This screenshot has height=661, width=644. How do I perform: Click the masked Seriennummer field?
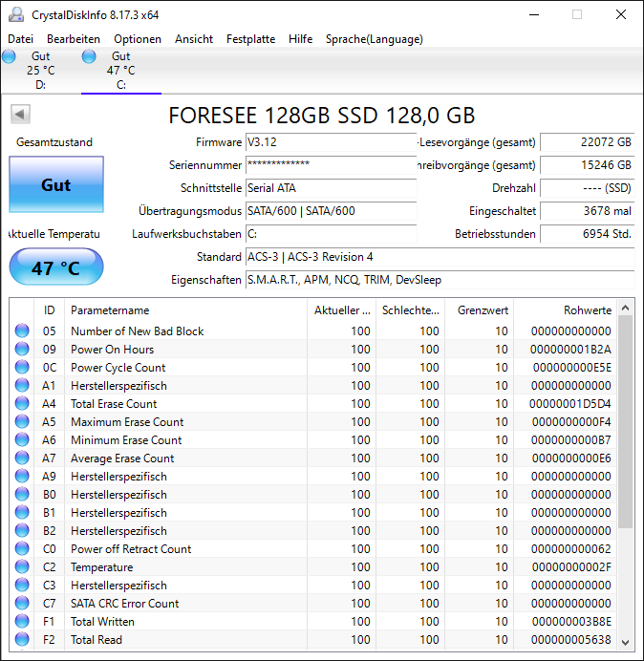331,165
